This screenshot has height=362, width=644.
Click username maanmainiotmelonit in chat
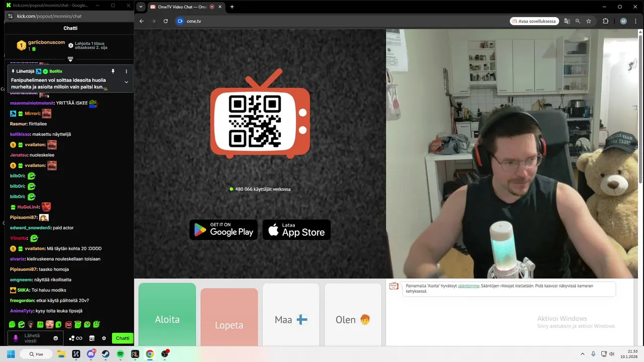coord(32,103)
